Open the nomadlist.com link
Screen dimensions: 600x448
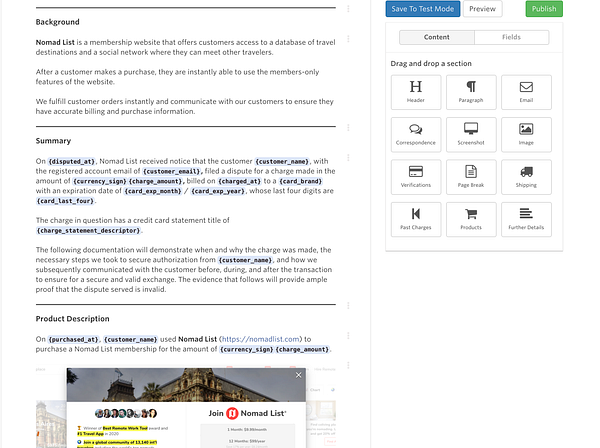coord(261,339)
